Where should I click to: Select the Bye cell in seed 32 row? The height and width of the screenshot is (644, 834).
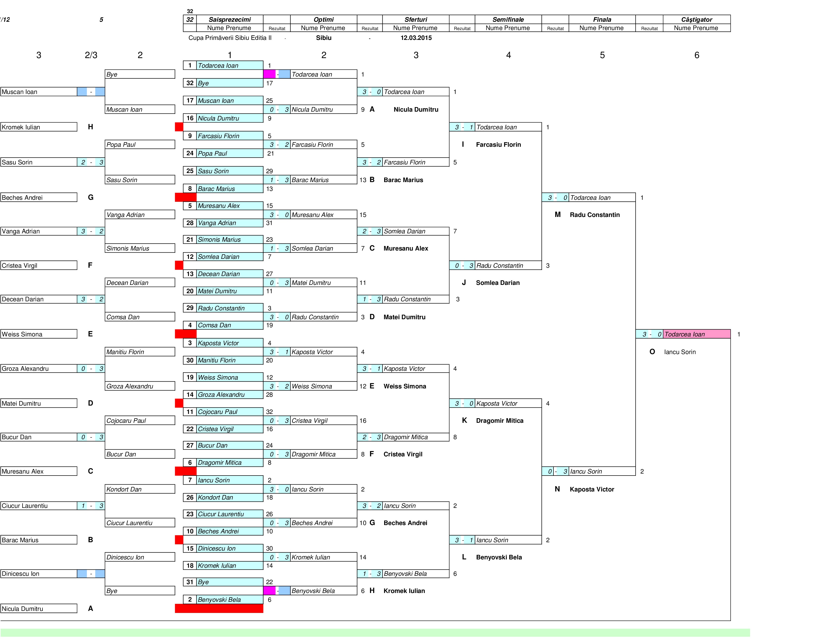[229, 83]
